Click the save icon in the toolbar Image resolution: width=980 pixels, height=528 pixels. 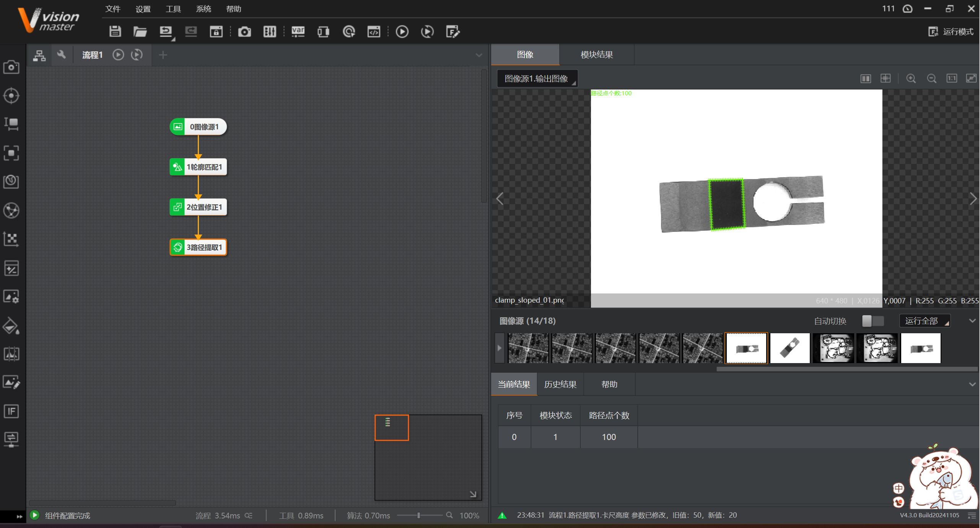click(115, 31)
